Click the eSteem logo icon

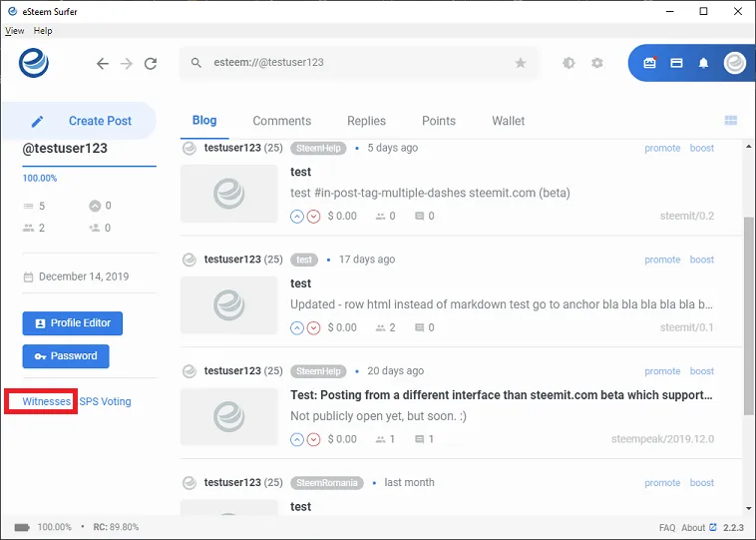pos(34,63)
